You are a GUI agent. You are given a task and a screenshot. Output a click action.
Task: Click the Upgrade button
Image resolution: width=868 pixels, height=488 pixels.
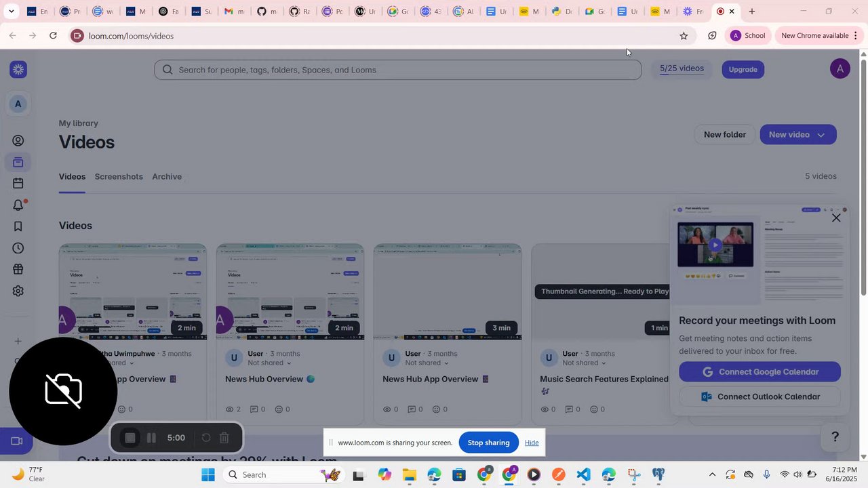pos(743,69)
